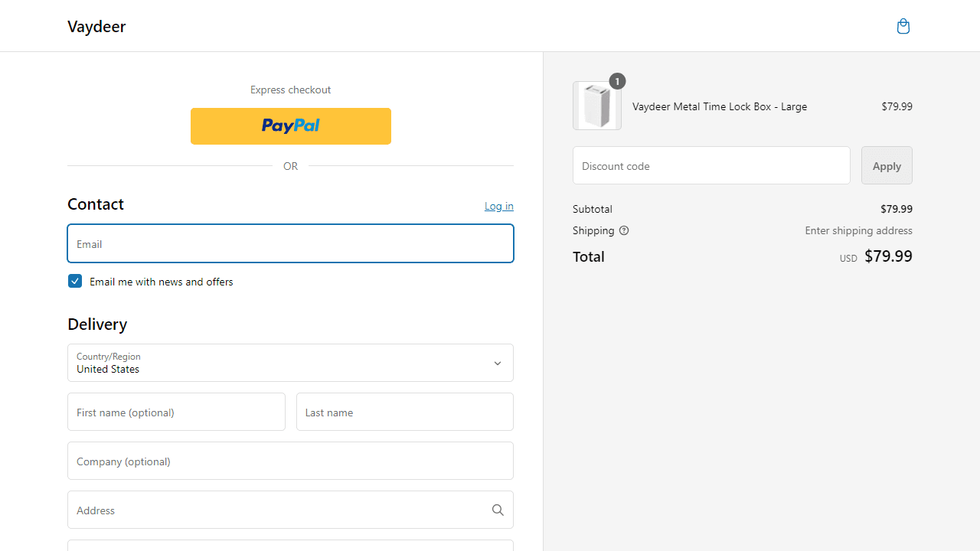The height and width of the screenshot is (551, 980).
Task: Click the Subtotal $79.99 value
Action: tap(897, 209)
